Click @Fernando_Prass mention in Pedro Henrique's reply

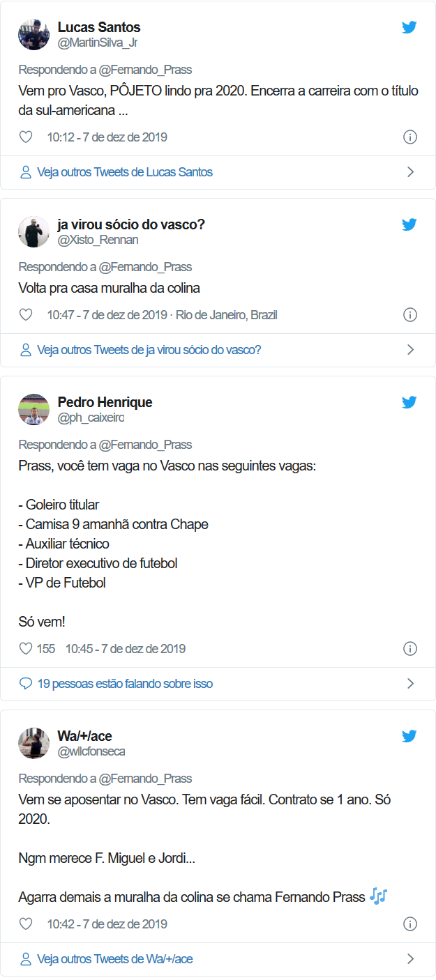(x=145, y=445)
